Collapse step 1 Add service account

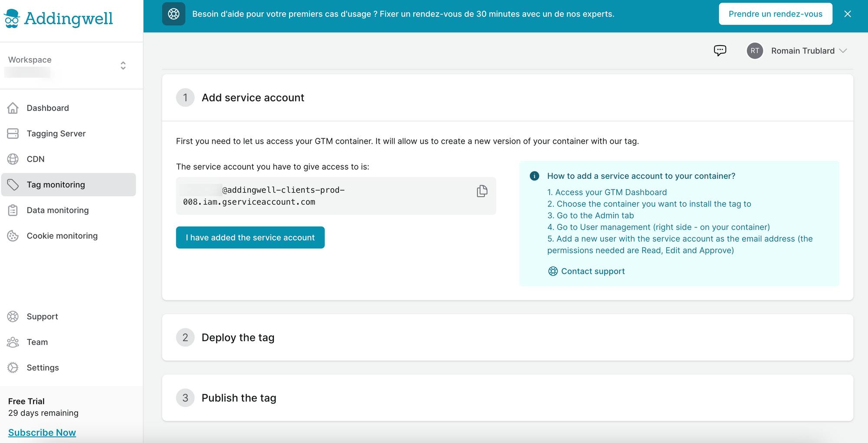pyautogui.click(x=507, y=98)
